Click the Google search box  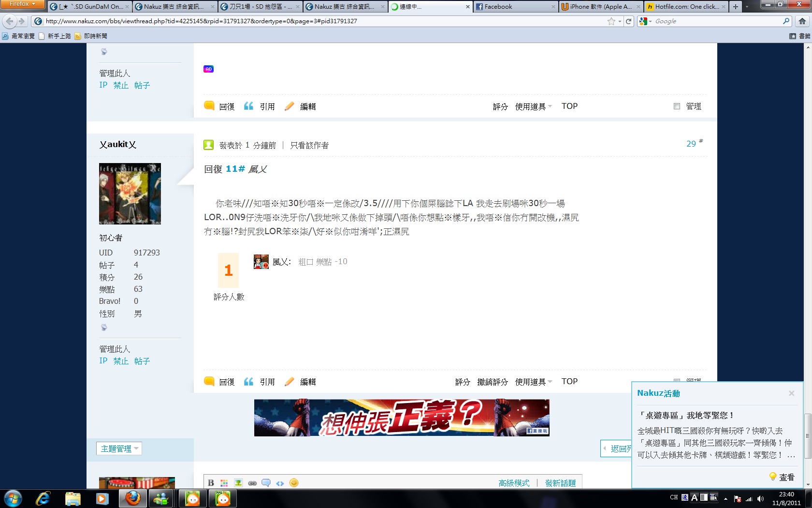(x=716, y=21)
